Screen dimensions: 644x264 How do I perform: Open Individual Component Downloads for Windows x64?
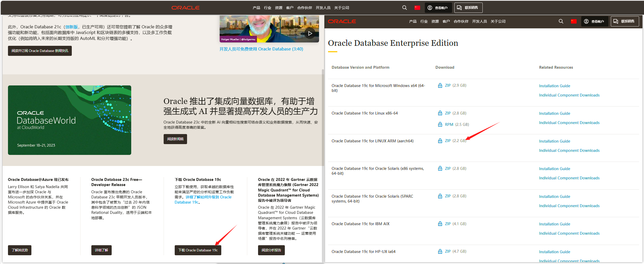569,95
